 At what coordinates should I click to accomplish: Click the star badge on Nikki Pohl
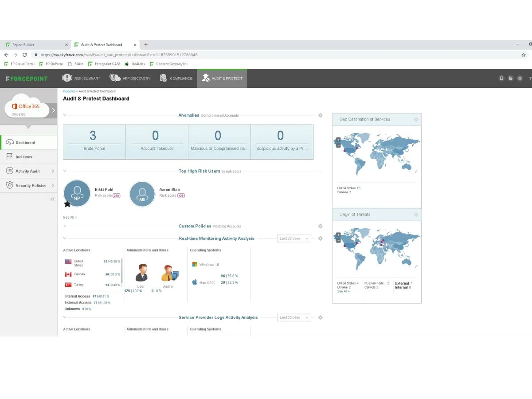coord(67,204)
